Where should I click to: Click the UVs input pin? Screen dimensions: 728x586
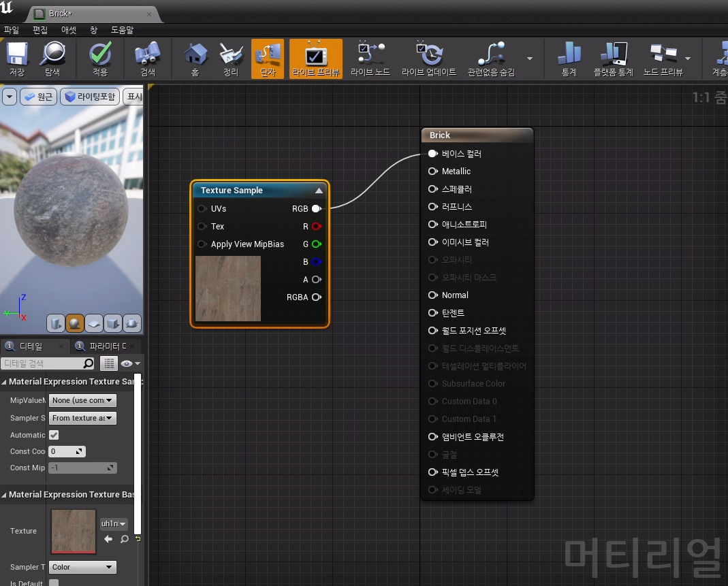click(202, 209)
